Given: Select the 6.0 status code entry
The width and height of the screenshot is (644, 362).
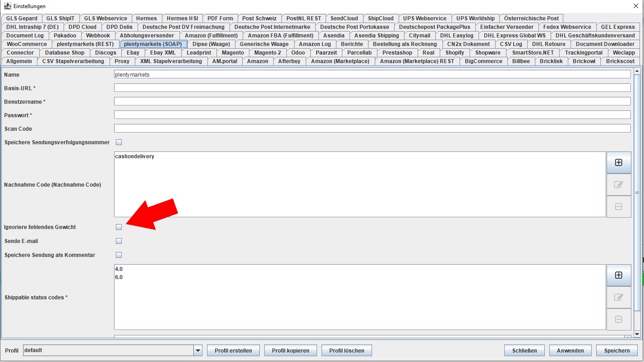Looking at the screenshot, I should pyautogui.click(x=119, y=277).
